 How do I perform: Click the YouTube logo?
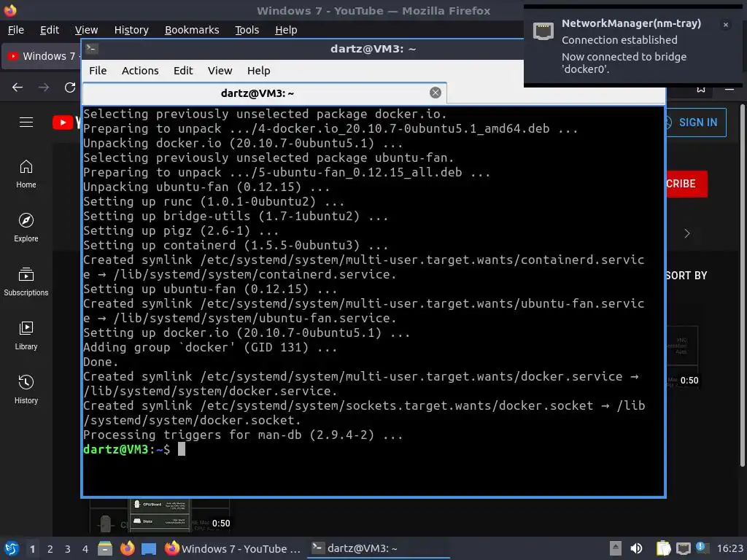66,122
